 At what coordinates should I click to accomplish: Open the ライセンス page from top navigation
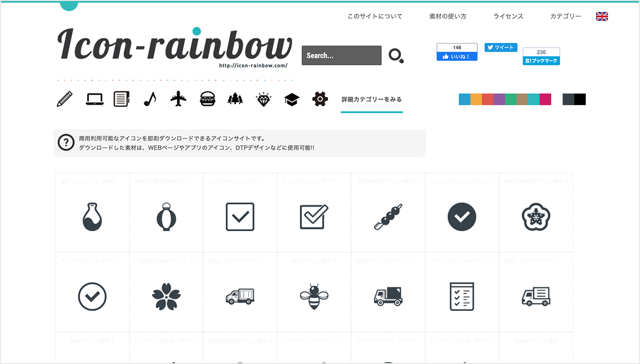tap(509, 16)
